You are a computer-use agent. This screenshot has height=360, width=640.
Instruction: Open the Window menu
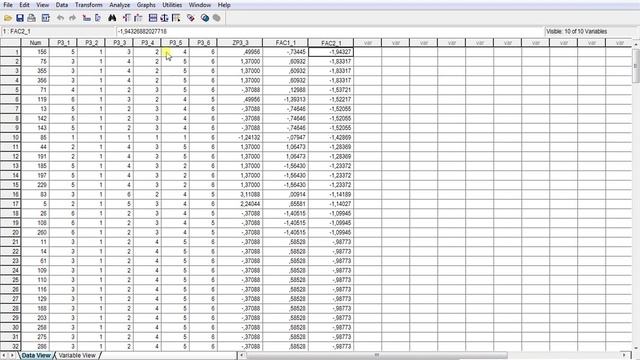tap(200, 5)
